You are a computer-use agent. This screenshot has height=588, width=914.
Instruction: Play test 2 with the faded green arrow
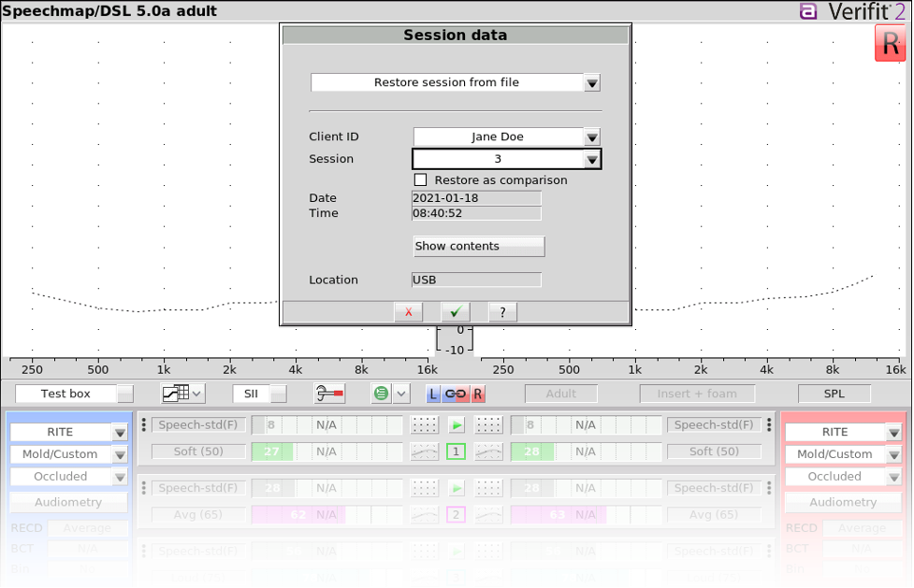coord(457,488)
